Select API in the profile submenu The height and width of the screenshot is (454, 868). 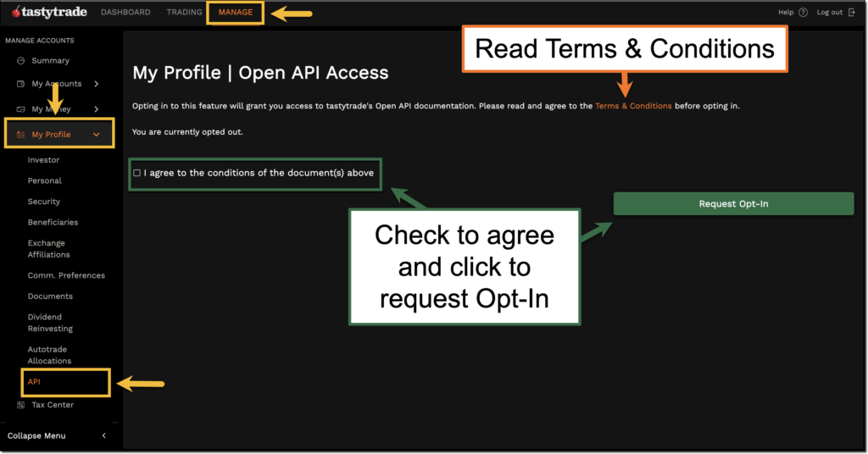click(34, 382)
